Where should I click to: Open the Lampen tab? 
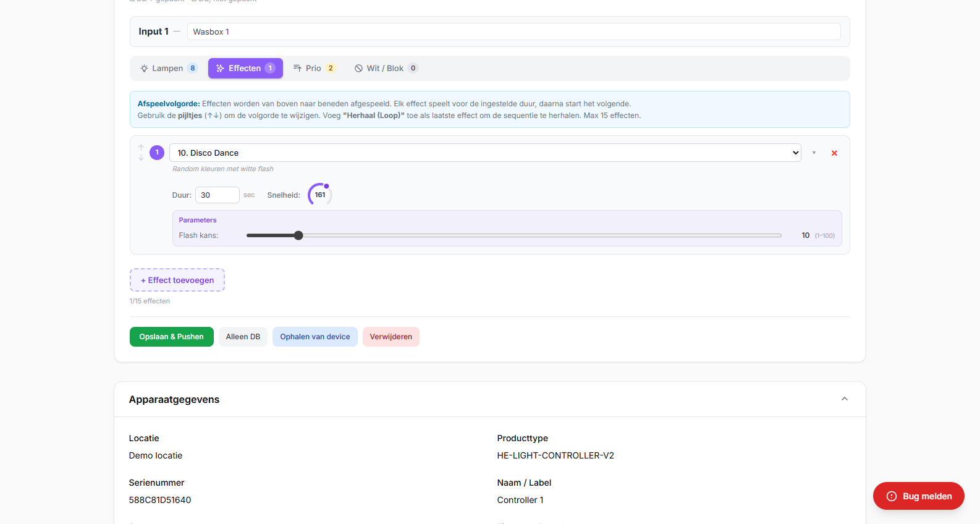click(168, 69)
